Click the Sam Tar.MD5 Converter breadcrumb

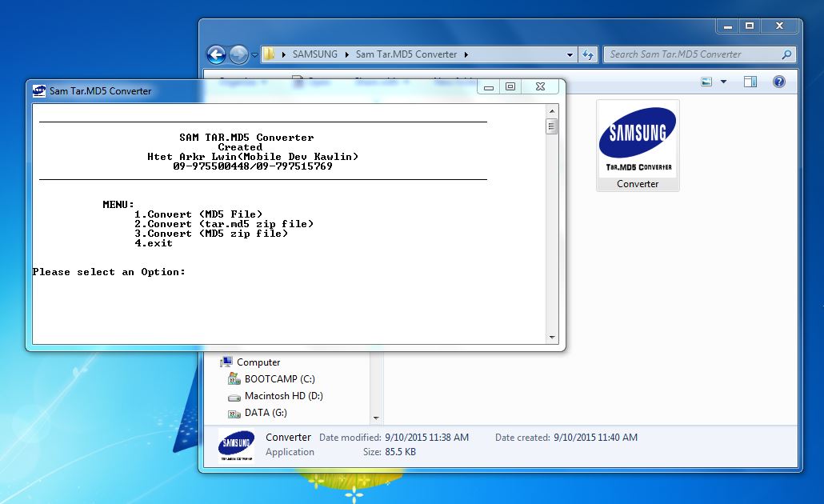click(409, 54)
